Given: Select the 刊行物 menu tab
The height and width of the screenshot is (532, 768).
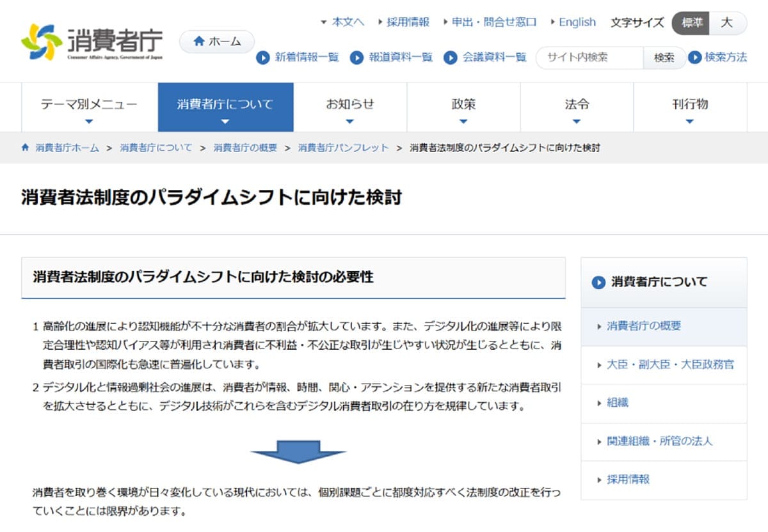Looking at the screenshot, I should tap(690, 107).
